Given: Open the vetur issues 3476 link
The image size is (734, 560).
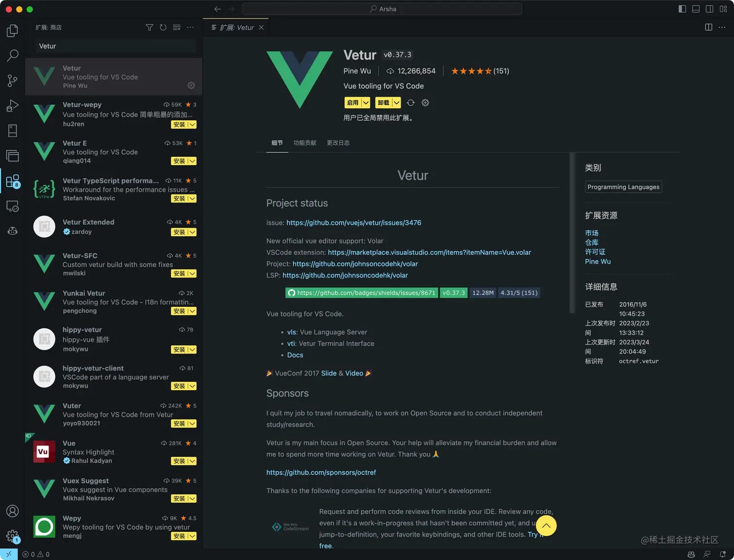Looking at the screenshot, I should pos(354,223).
